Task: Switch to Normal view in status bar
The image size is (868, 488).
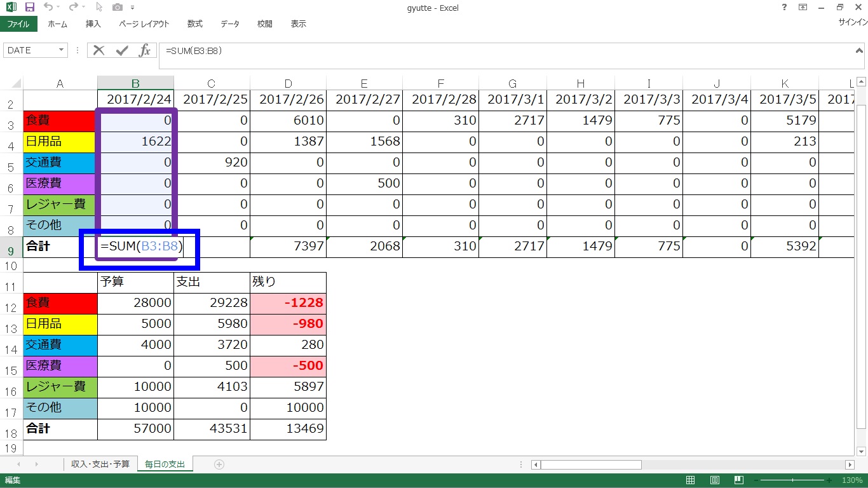Action: 691,480
